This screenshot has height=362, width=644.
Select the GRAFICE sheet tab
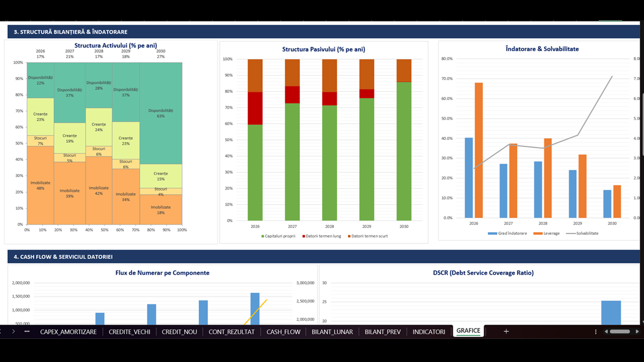point(468,331)
